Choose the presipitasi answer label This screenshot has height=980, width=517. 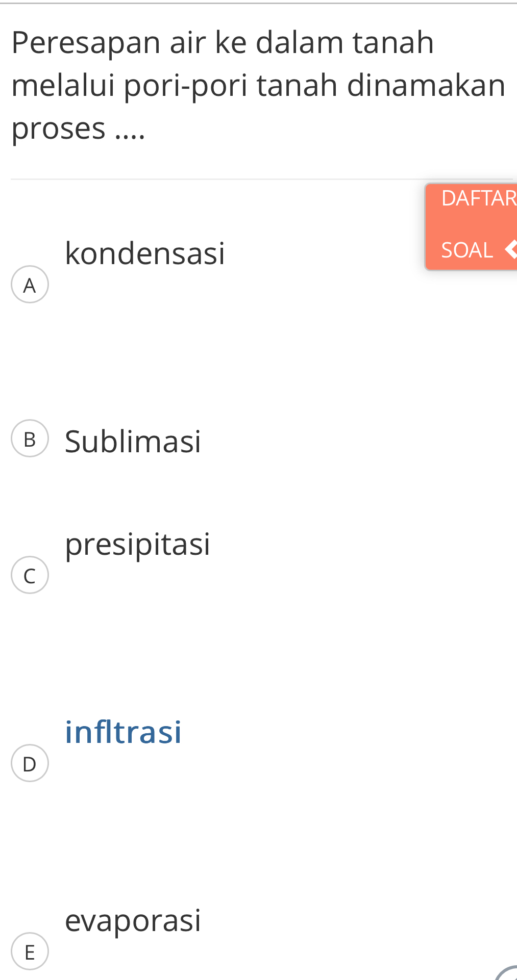(x=137, y=544)
